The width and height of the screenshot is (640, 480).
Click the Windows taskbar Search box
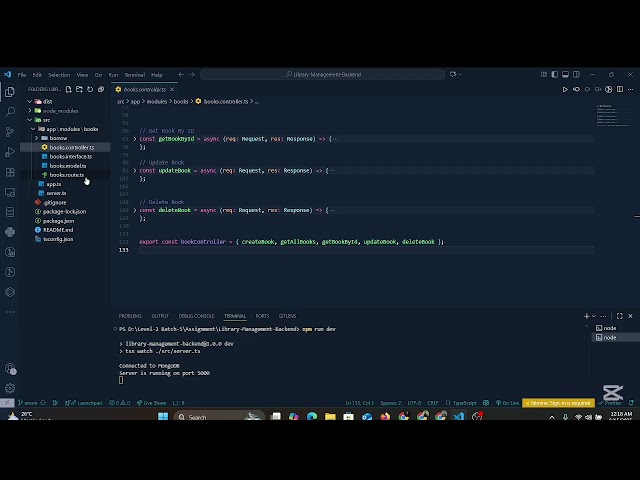219,417
